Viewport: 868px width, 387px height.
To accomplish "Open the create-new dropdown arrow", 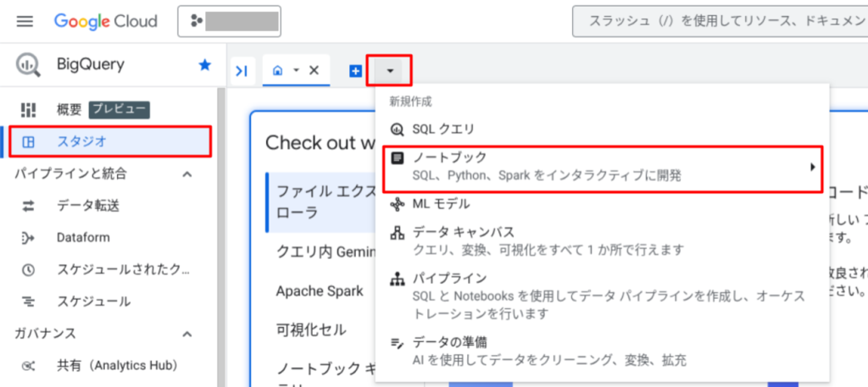I will click(390, 70).
